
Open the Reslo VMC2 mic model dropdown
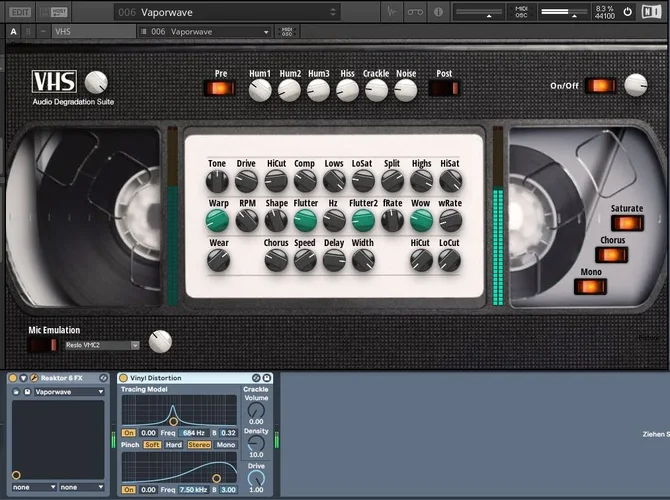pyautogui.click(x=102, y=345)
